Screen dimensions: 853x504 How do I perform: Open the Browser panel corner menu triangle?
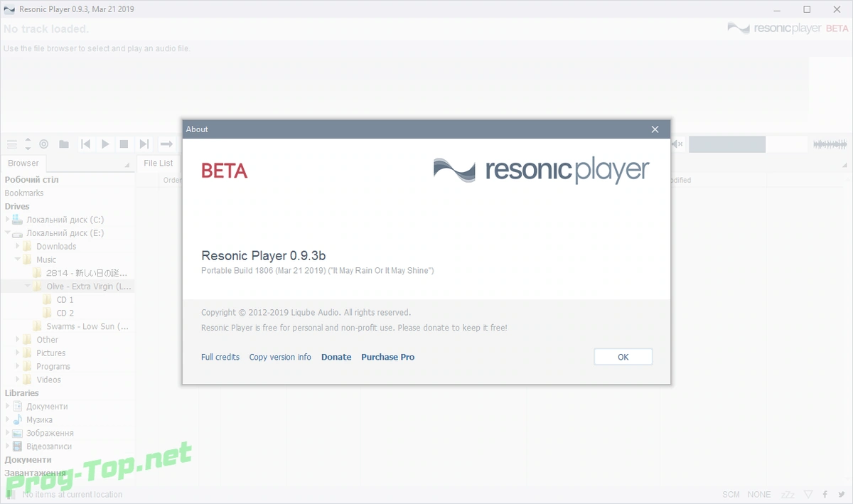127,165
